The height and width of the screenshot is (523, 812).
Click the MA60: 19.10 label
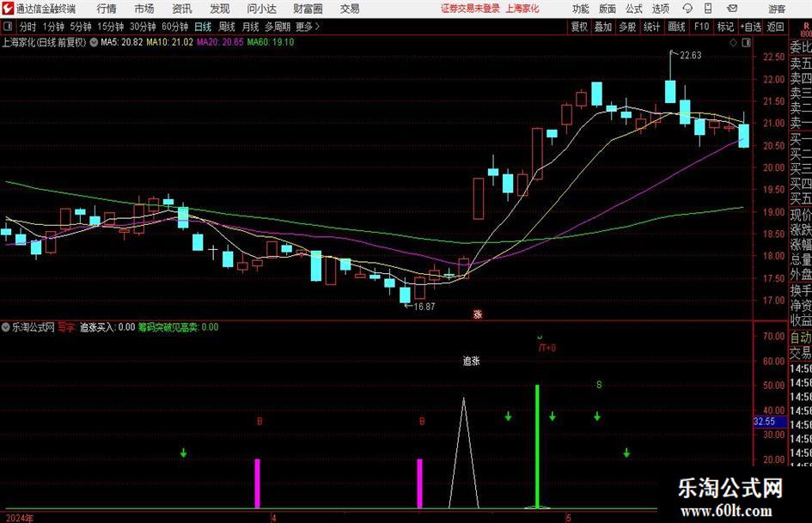271,42
